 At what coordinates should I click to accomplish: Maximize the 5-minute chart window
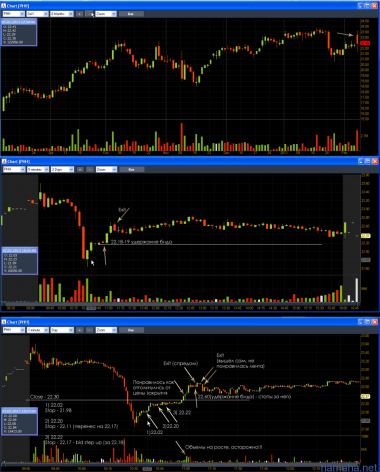coord(368,161)
